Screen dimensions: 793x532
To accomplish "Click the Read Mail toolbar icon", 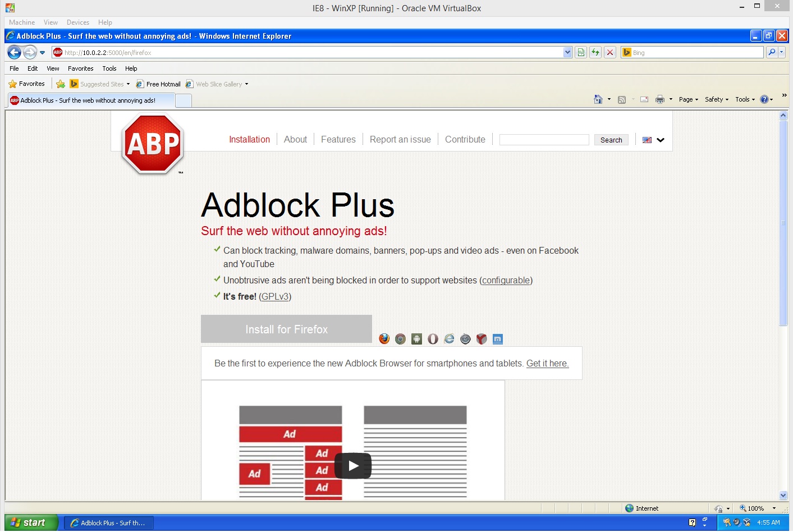I will 644,99.
